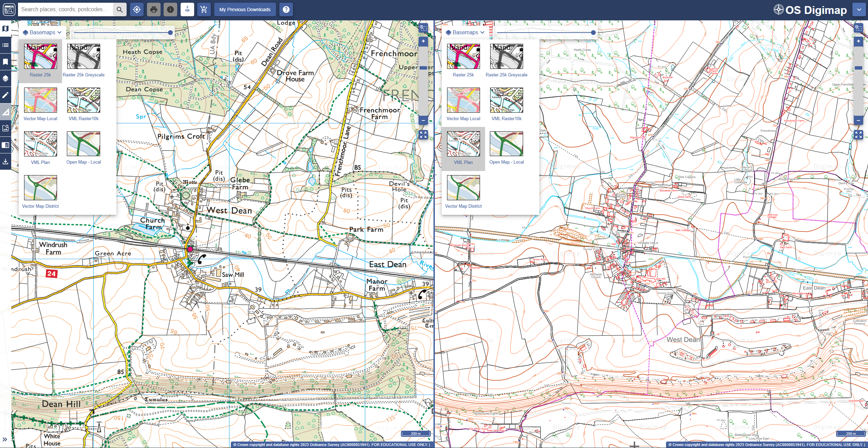Open the feature information sidebar icon

pyautogui.click(x=5, y=145)
